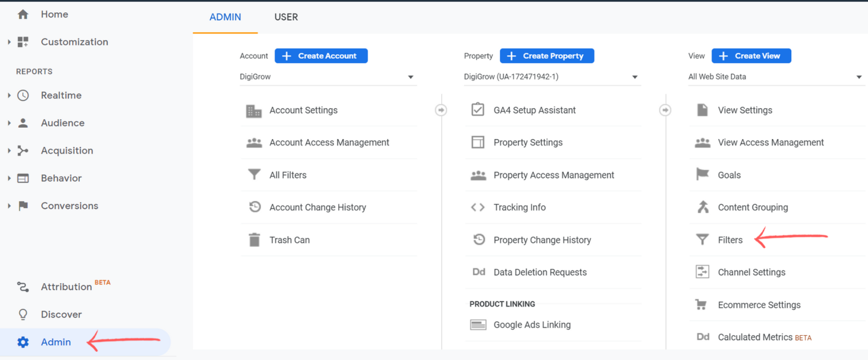Viewport: 868px width, 360px height.
Task: Open Discover in the sidebar
Action: pyautogui.click(x=61, y=315)
